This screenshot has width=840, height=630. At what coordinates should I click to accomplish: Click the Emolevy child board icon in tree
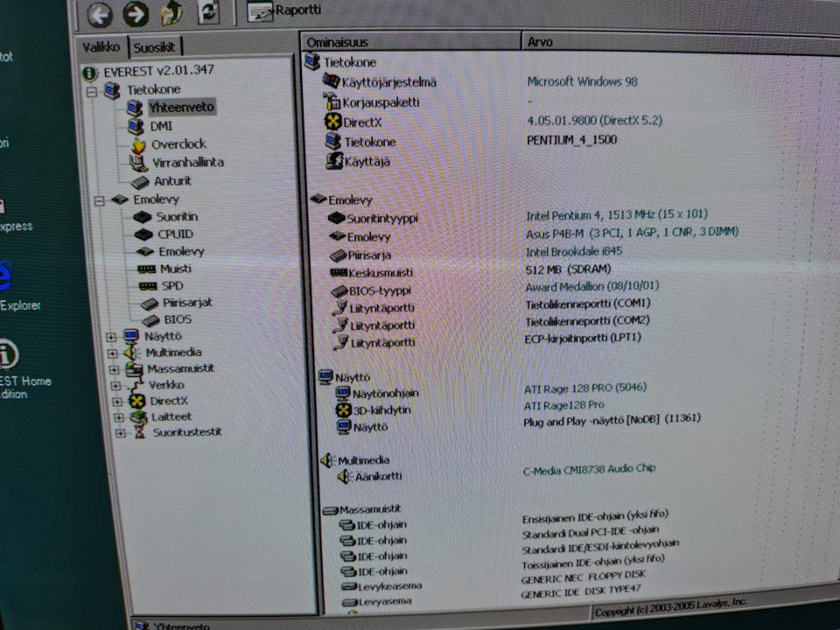(145, 251)
